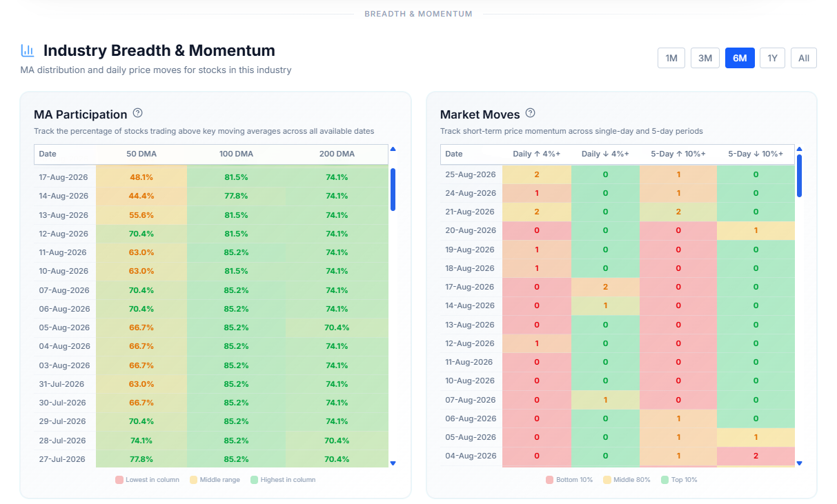The height and width of the screenshot is (504, 837).
Task: Click 5-Day ↓ value 1 for 05-Aug-2026
Action: pyautogui.click(x=756, y=437)
